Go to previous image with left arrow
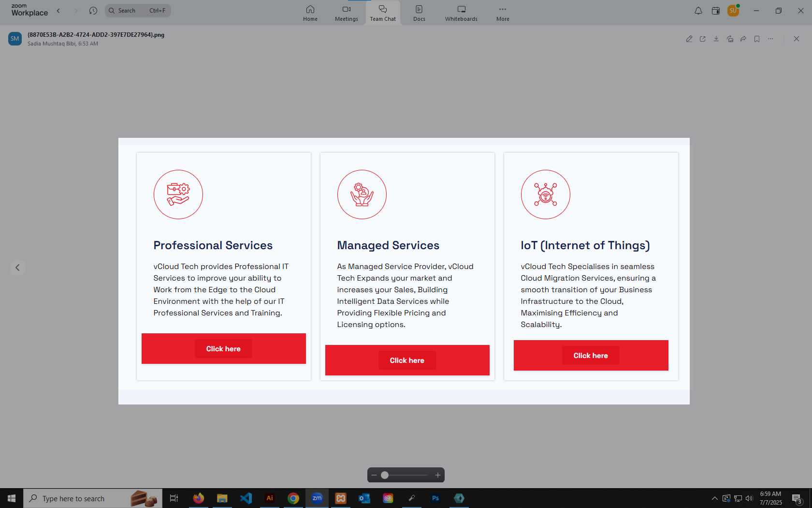 tap(17, 268)
